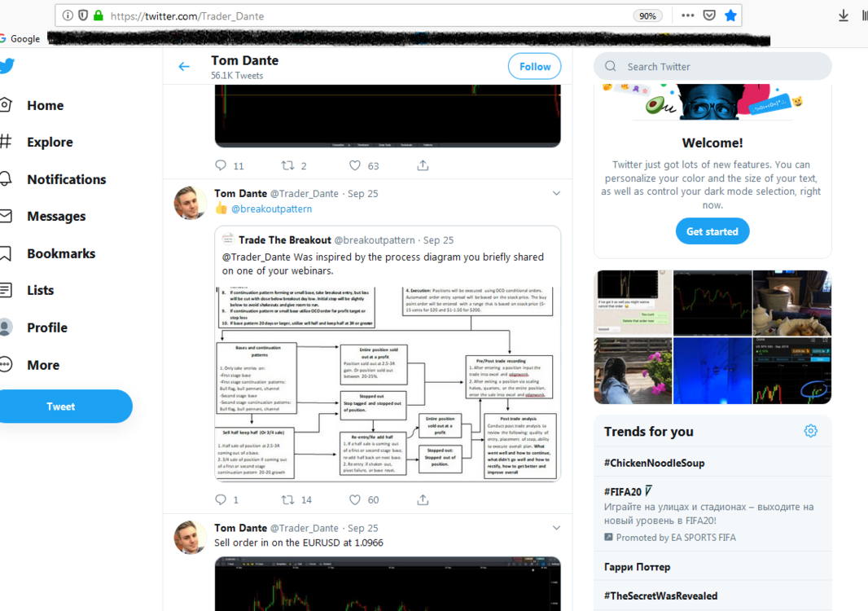Open the process diagram image
Image resolution: width=868 pixels, height=611 pixels.
(x=388, y=384)
